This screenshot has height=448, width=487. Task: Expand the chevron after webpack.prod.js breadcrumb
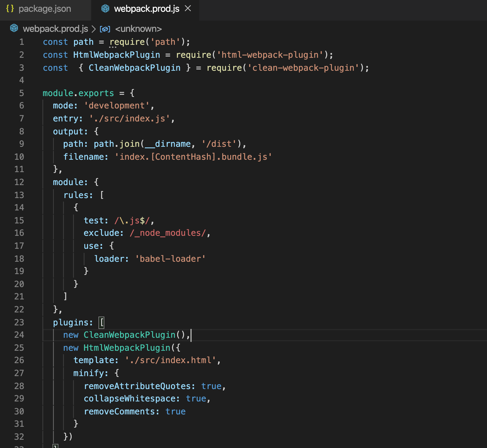pos(93,29)
